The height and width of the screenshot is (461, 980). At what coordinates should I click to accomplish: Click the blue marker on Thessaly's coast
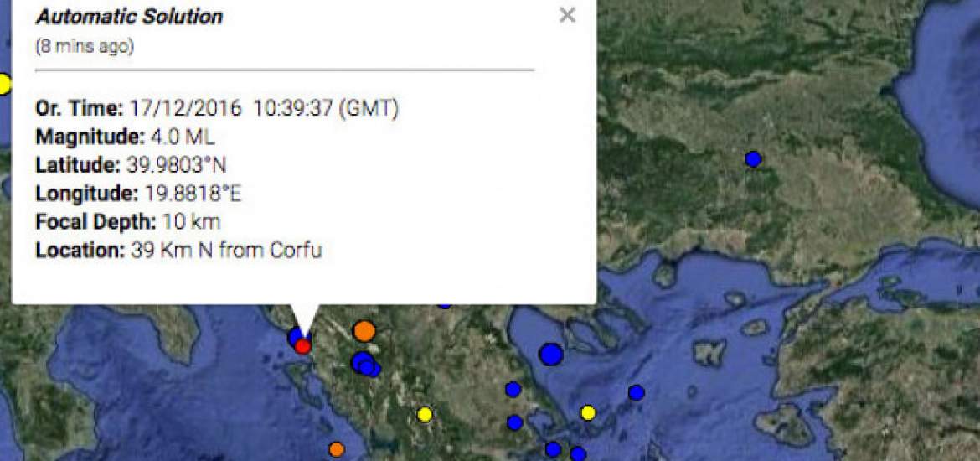[513, 390]
